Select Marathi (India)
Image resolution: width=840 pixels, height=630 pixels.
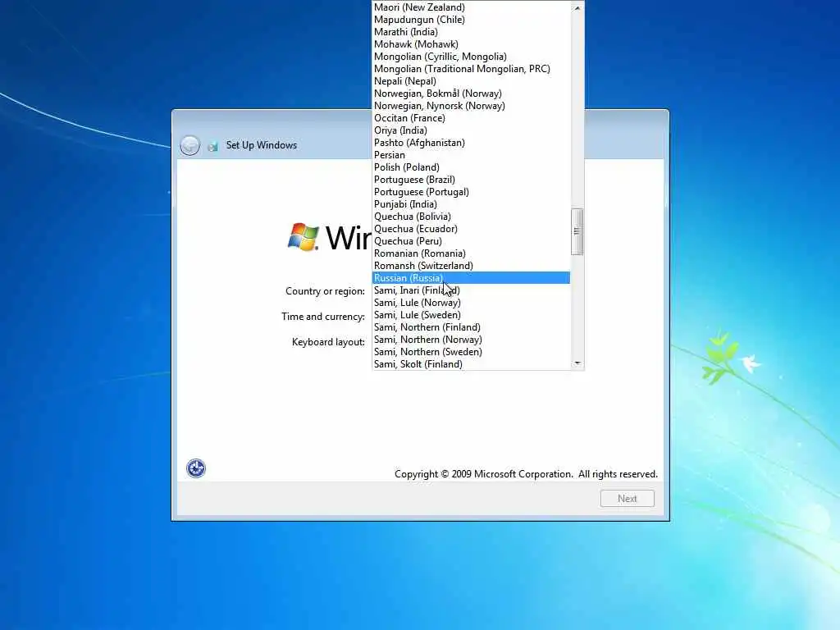click(x=471, y=32)
